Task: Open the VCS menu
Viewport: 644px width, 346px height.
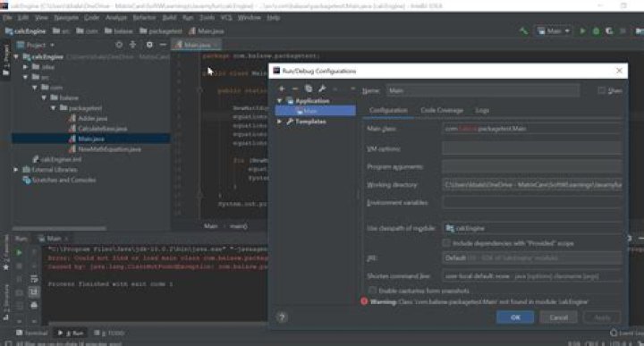Action: (x=226, y=18)
